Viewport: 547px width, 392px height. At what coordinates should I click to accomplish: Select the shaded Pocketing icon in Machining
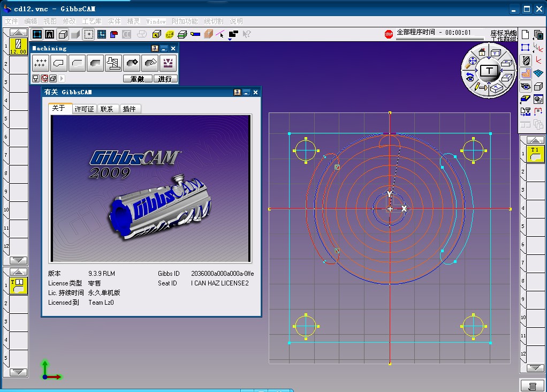click(95, 63)
